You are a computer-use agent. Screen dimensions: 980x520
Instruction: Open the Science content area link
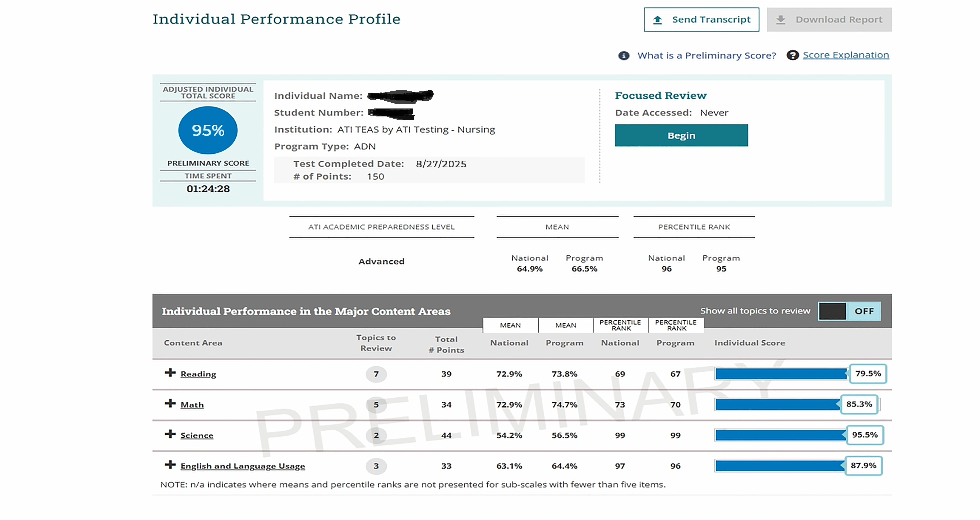tap(197, 436)
